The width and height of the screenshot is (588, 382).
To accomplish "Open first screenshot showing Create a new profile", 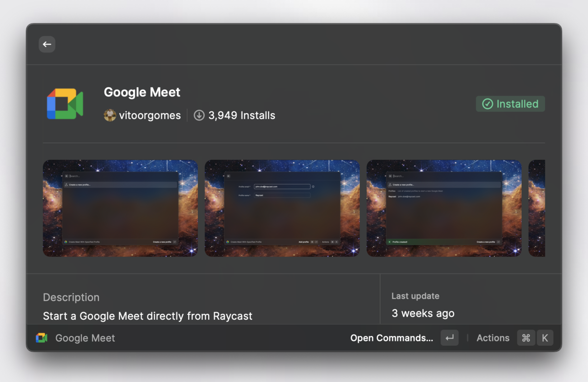I will [121, 208].
